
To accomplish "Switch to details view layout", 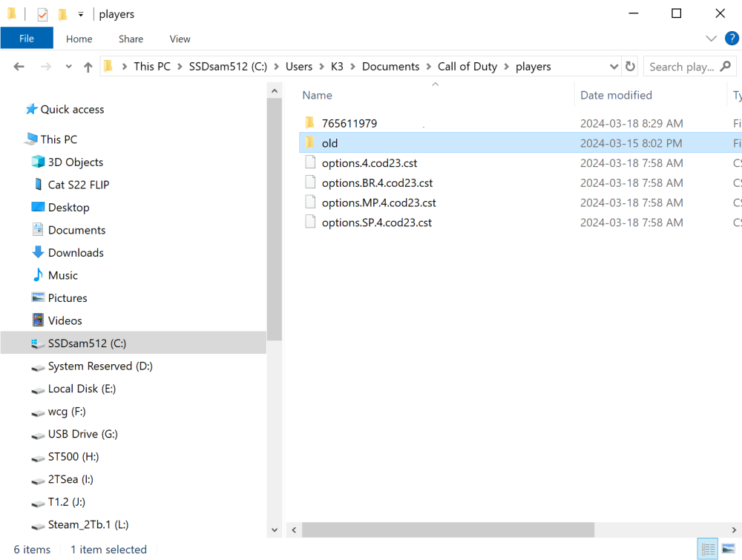I will 709,550.
